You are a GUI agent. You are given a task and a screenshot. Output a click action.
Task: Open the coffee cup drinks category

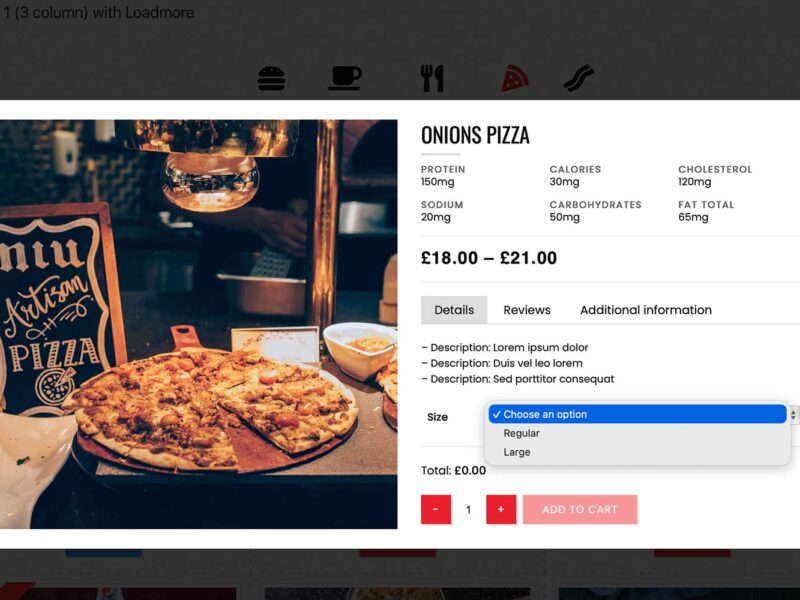344,78
